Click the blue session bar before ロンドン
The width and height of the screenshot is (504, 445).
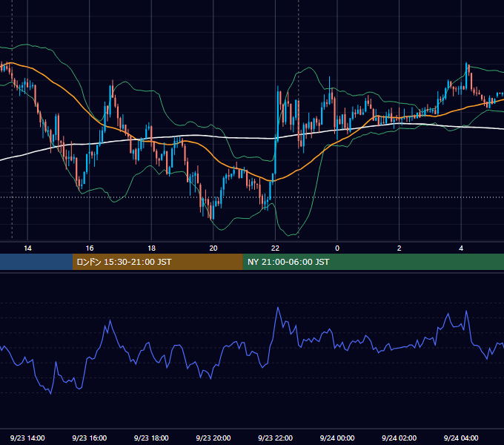[x=36, y=262]
